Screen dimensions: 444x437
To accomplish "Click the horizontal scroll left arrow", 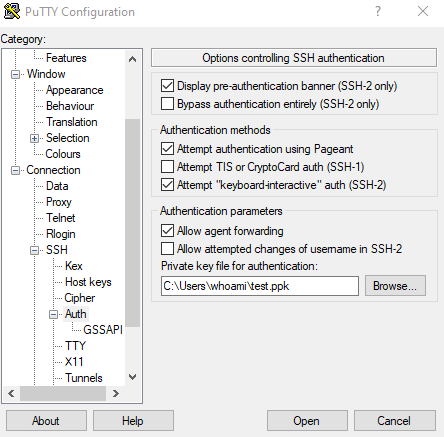I will click(x=11, y=394).
